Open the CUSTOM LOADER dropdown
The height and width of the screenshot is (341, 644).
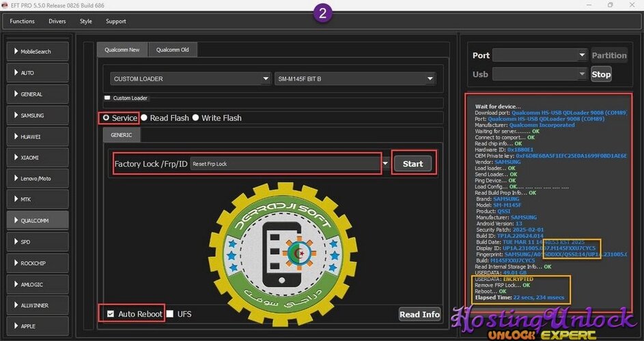pyautogui.click(x=190, y=79)
